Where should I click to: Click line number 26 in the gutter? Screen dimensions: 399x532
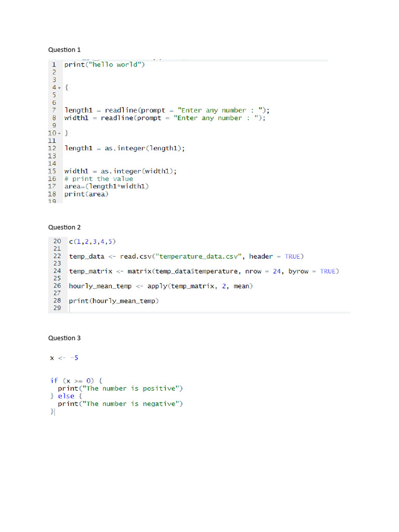pos(57,286)
